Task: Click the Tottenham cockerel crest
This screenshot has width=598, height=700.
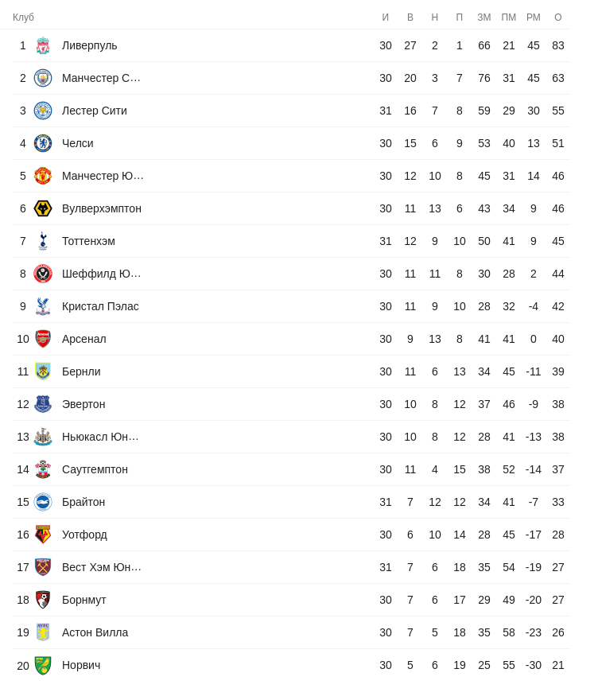Action: click(43, 241)
